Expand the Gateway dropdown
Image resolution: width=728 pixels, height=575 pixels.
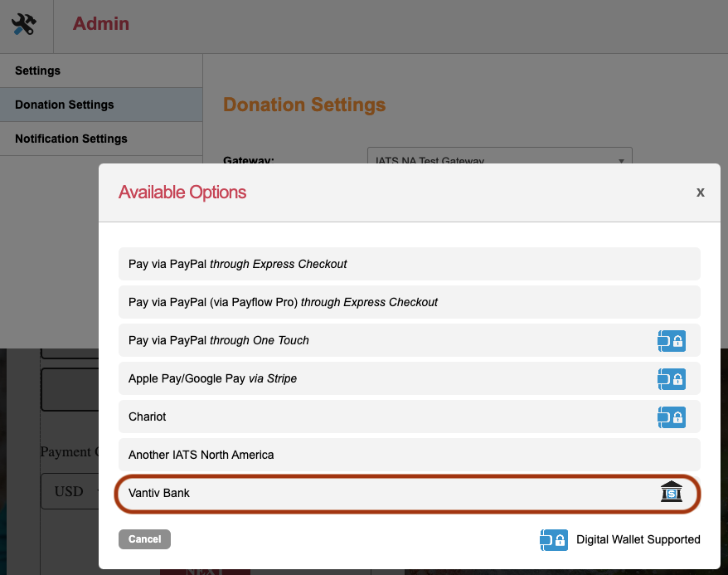point(499,158)
